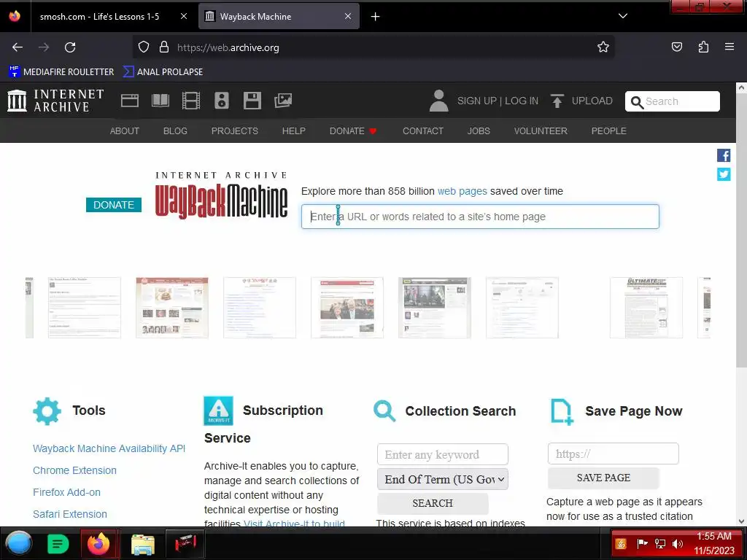Click the magnifier in the top search box
The height and width of the screenshot is (560, 747).
coord(636,102)
